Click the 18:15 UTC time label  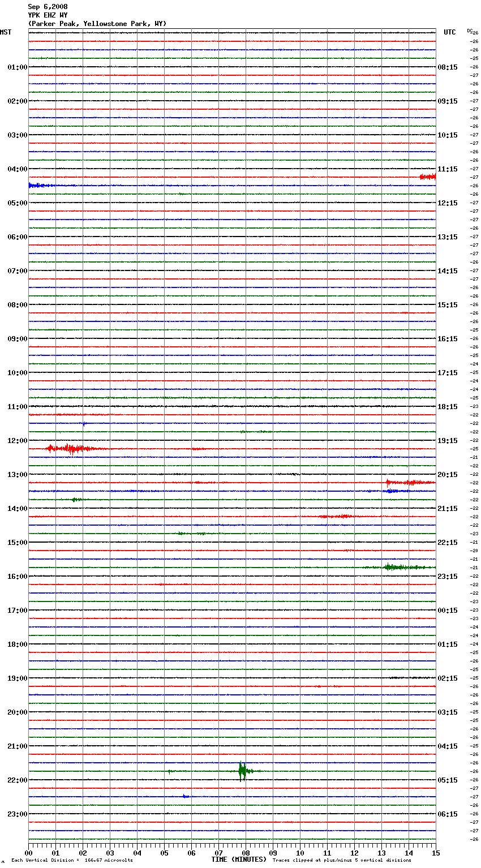(x=448, y=407)
